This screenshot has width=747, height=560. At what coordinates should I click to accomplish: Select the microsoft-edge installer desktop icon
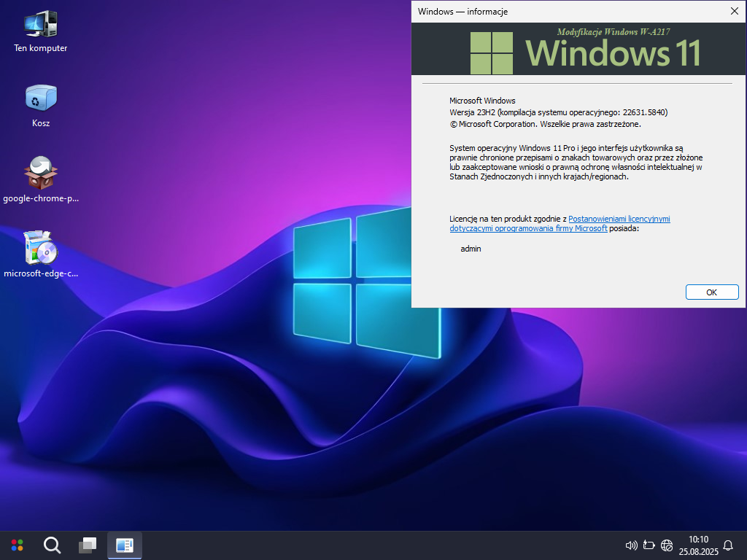click(40, 249)
